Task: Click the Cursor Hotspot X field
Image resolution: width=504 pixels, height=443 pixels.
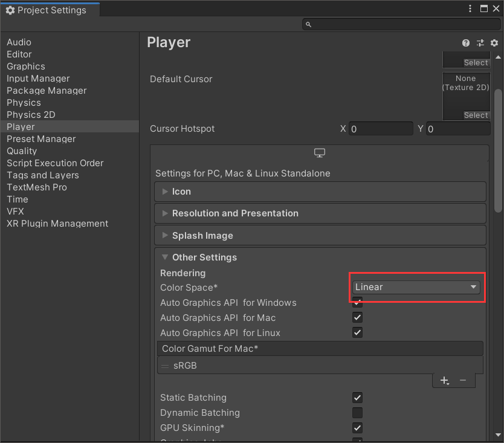Action: click(x=381, y=129)
